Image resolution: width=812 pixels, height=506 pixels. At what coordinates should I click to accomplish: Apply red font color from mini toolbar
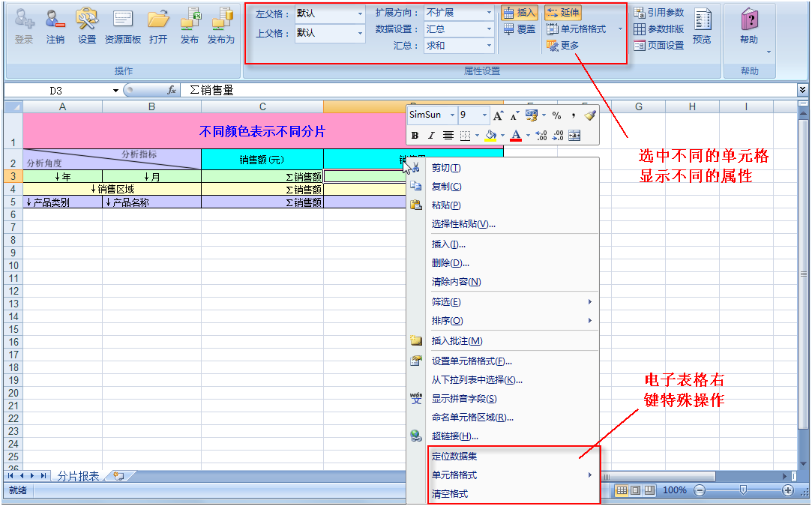[x=516, y=136]
